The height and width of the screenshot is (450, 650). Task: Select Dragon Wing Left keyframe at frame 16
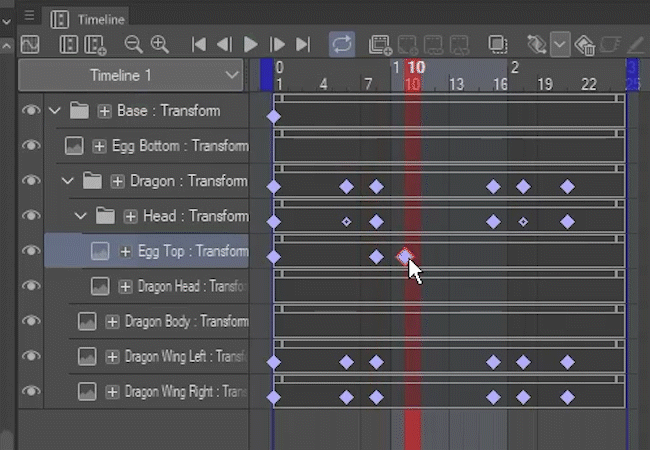[x=493, y=362]
